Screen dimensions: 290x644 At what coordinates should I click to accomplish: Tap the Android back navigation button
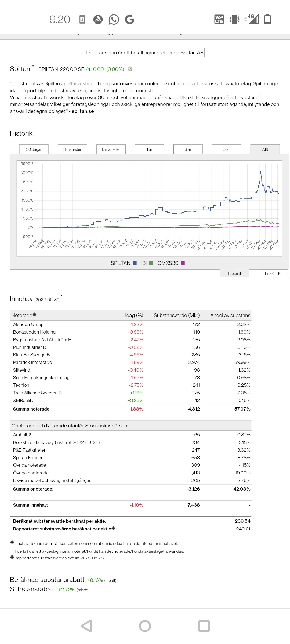[87, 626]
